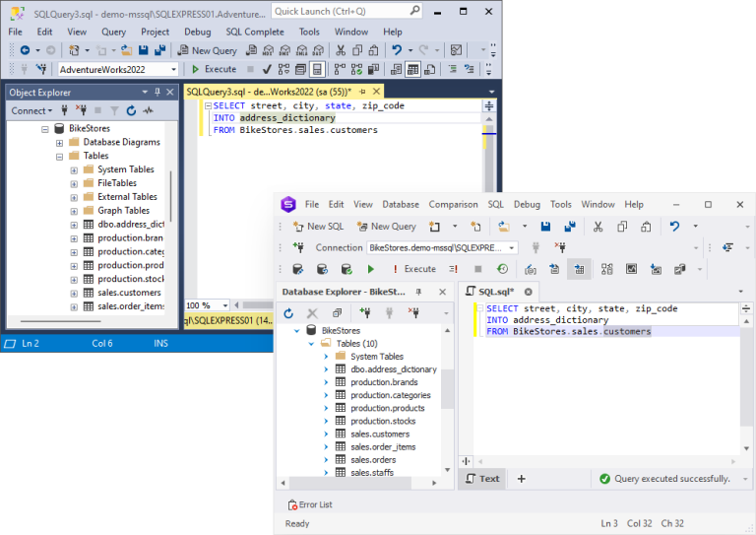Viewport: 756px width, 535px height.
Task: Click the Quick Launch search field
Action: point(346,11)
